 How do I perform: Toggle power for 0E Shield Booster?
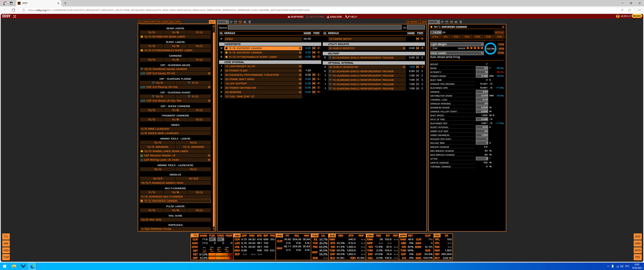[417, 48]
